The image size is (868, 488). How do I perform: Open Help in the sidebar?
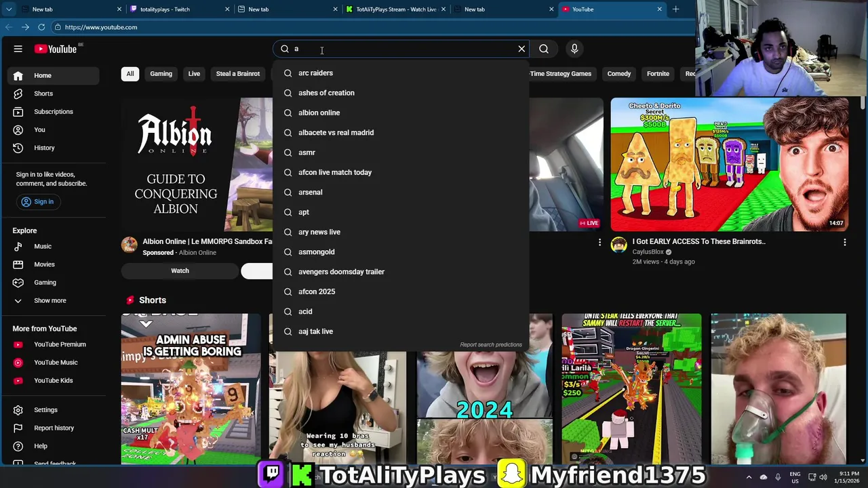click(x=53, y=446)
